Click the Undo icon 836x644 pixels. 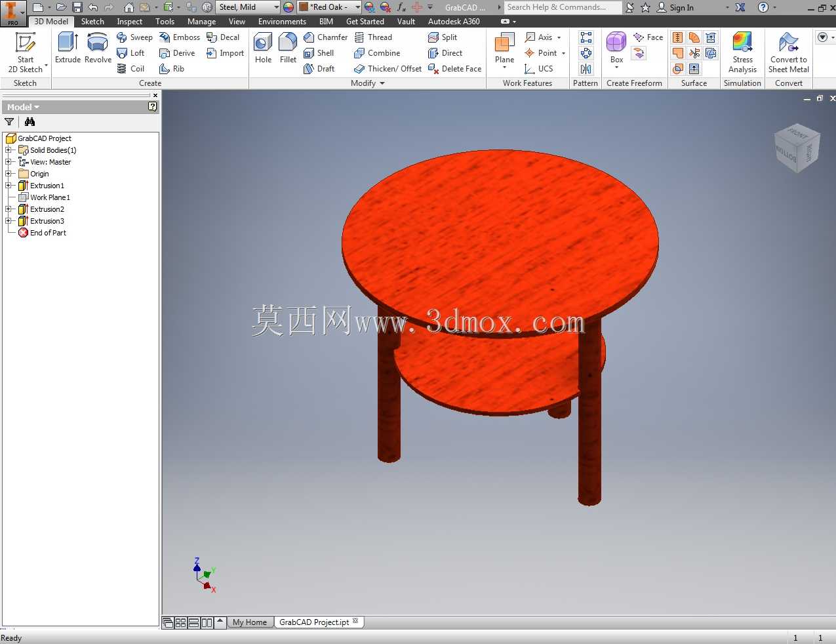point(93,7)
